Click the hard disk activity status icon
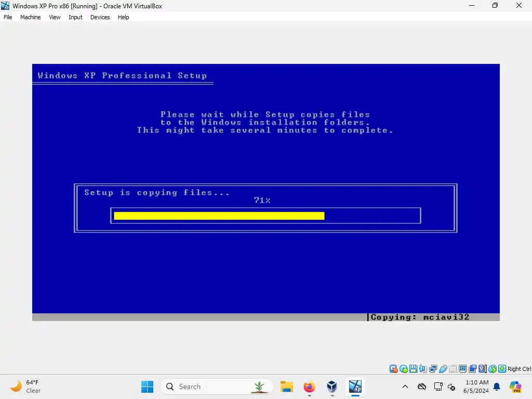532x399 pixels. click(393, 369)
